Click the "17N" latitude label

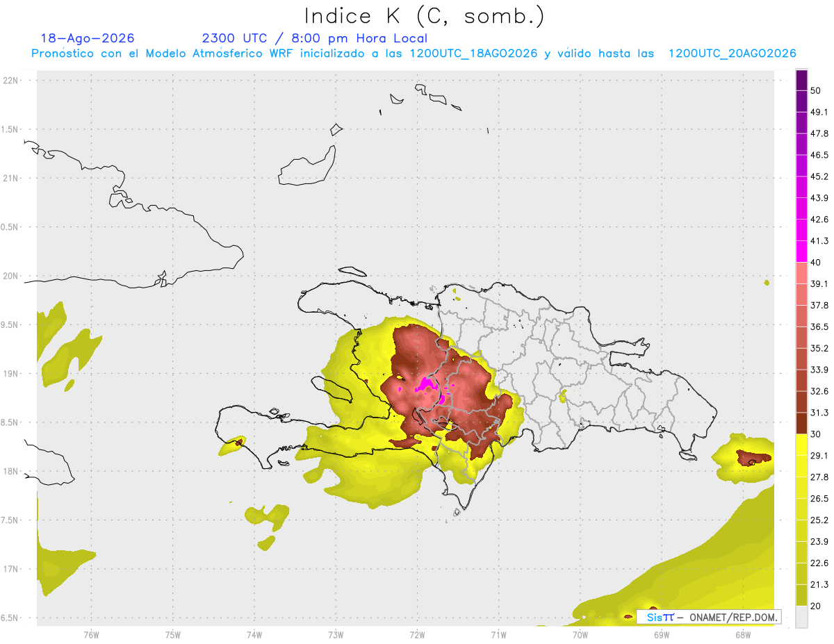point(12,569)
